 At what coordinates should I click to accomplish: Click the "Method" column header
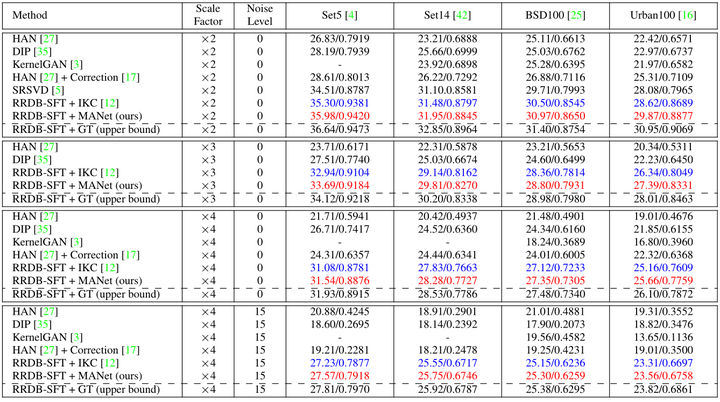click(x=30, y=15)
